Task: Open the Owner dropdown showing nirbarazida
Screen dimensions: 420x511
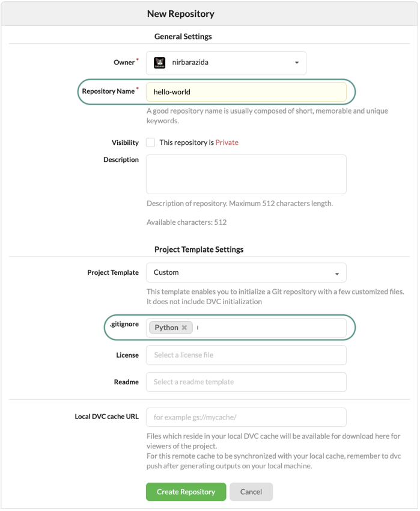Action: click(x=226, y=63)
